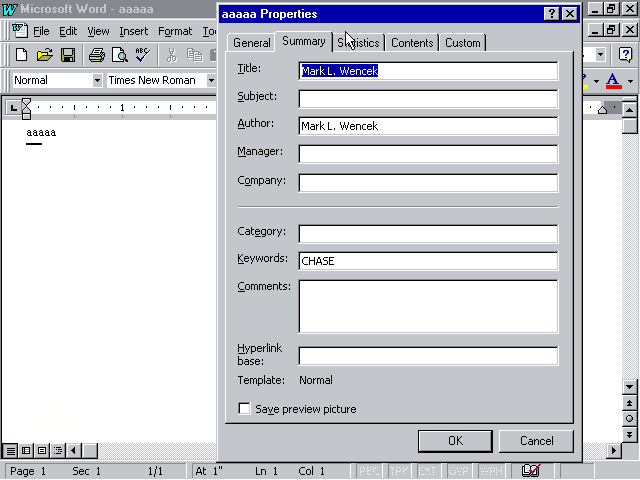The image size is (640, 480).
Task: Click the dialog's question mark help button
Action: pyautogui.click(x=551, y=14)
